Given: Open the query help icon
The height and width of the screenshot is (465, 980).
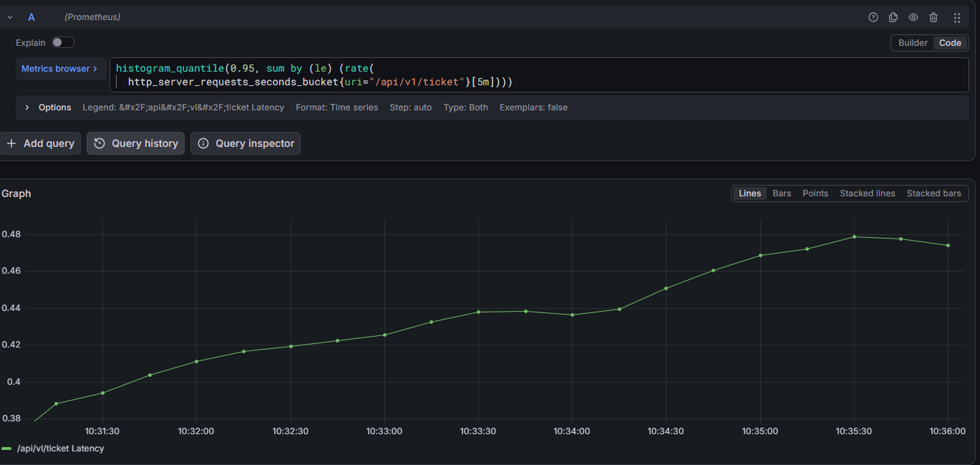Looking at the screenshot, I should [873, 17].
